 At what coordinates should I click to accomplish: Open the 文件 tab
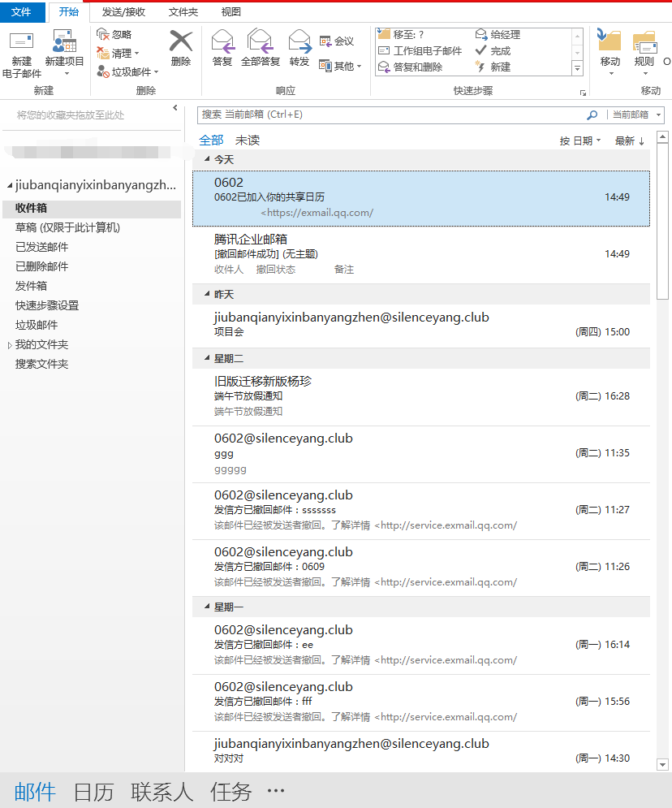pos(21,12)
